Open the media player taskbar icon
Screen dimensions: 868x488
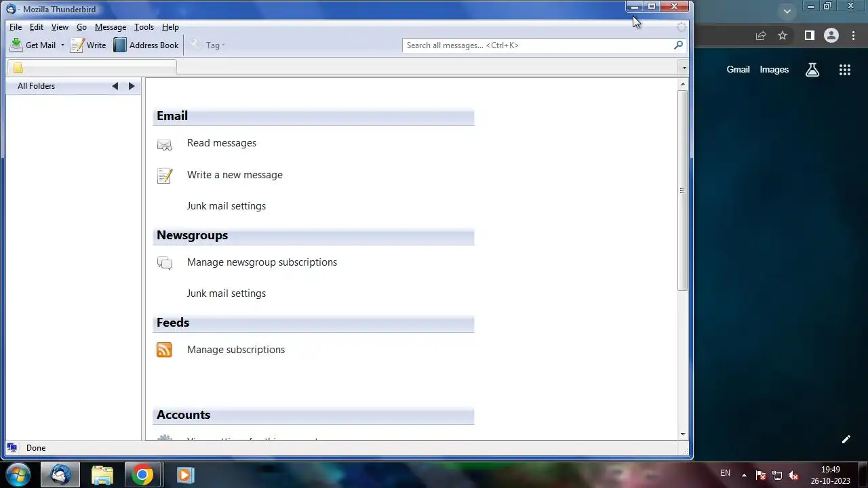(x=185, y=474)
